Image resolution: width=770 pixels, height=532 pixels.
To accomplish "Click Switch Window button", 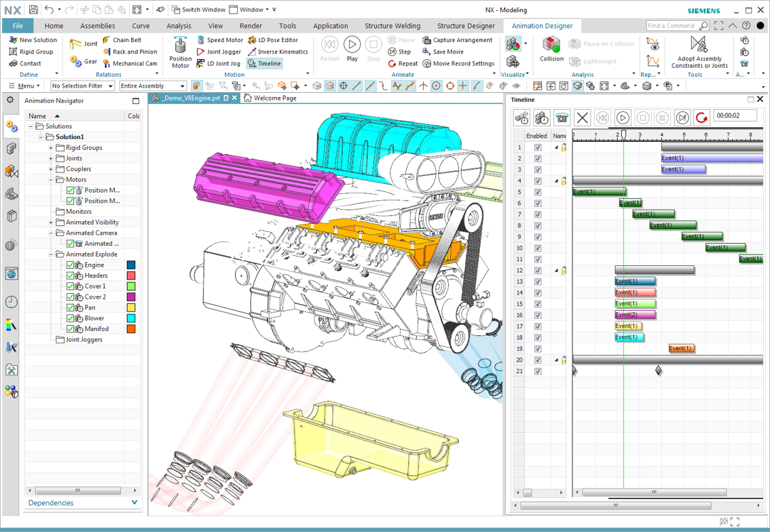I will [x=198, y=9].
